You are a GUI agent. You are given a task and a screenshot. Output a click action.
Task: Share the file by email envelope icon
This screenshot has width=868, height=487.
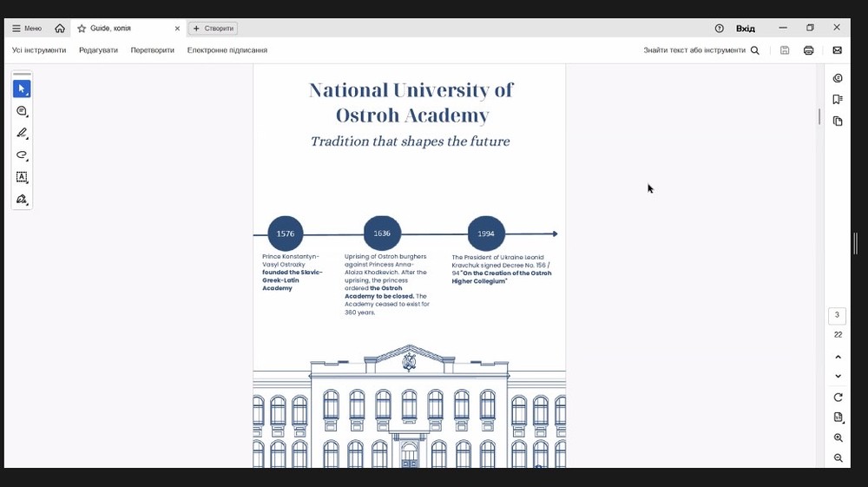click(837, 50)
